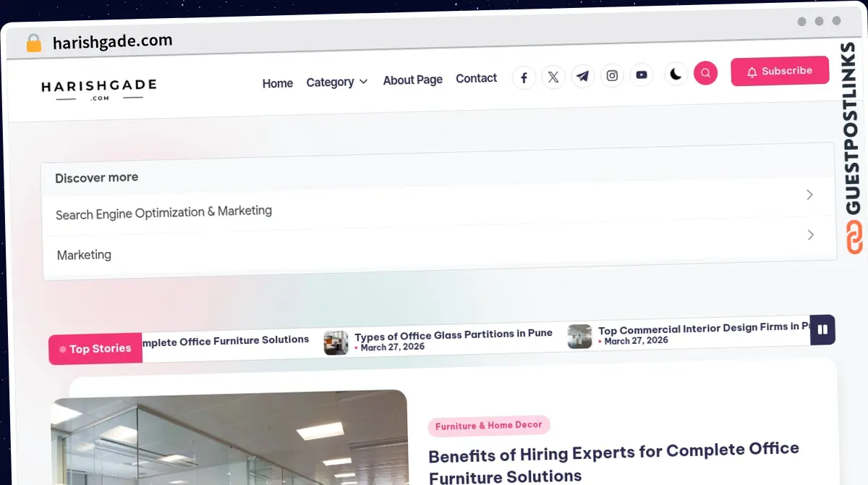The image size is (868, 485).
Task: Pause the Top Stories ticker
Action: click(822, 329)
